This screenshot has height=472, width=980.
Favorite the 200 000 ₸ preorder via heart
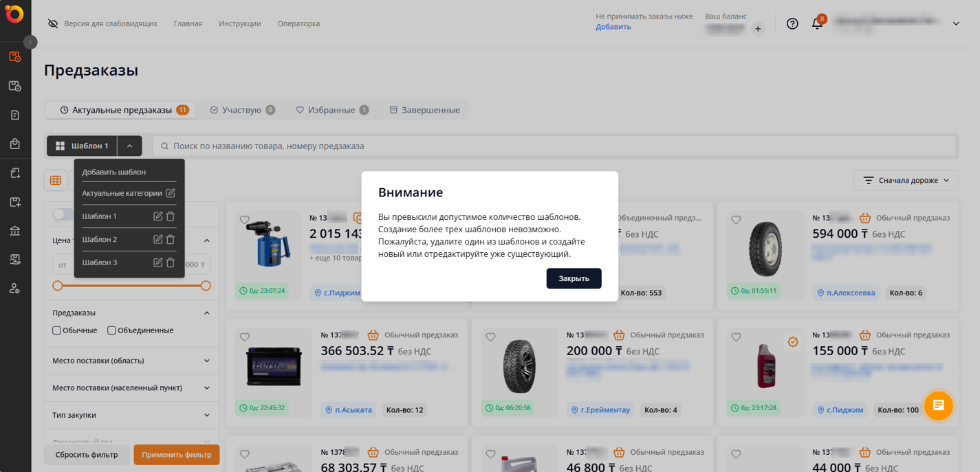(x=490, y=337)
